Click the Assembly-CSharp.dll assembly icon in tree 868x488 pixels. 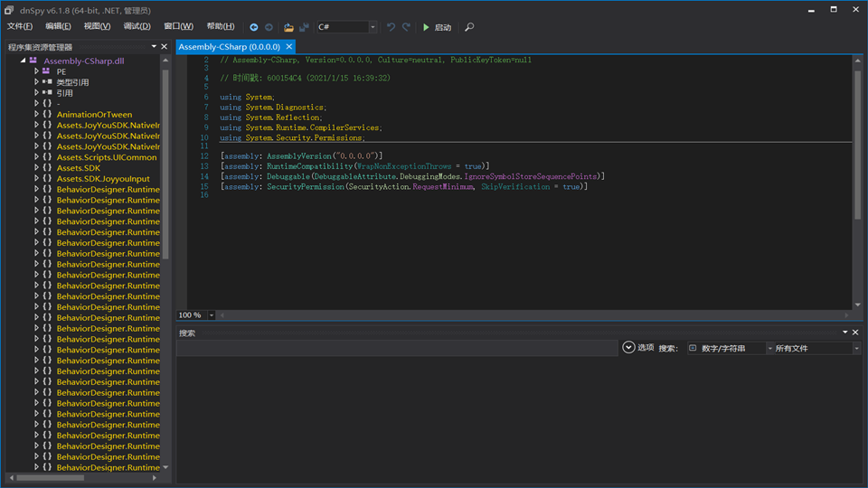(33, 61)
